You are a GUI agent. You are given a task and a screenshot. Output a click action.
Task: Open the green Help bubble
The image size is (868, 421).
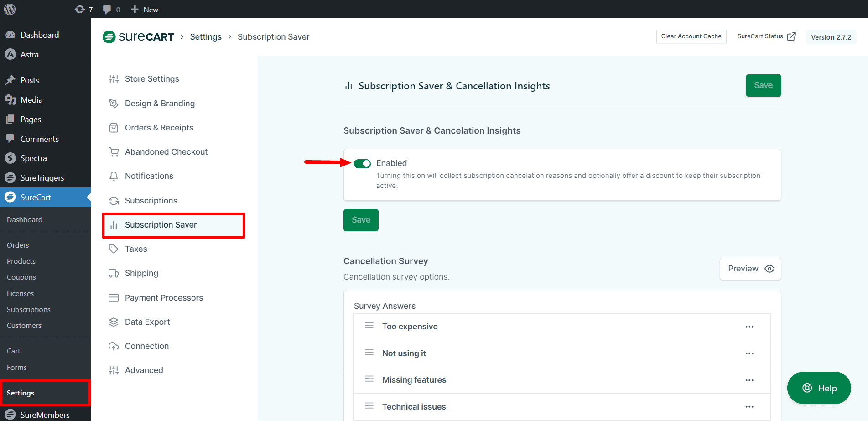[819, 388]
